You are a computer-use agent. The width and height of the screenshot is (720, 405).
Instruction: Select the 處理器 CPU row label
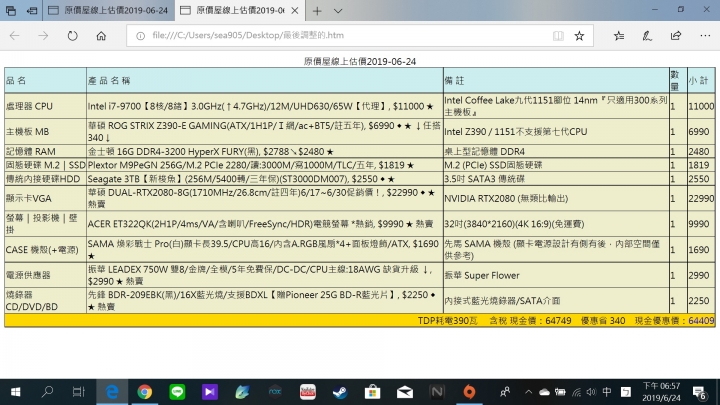(29, 106)
